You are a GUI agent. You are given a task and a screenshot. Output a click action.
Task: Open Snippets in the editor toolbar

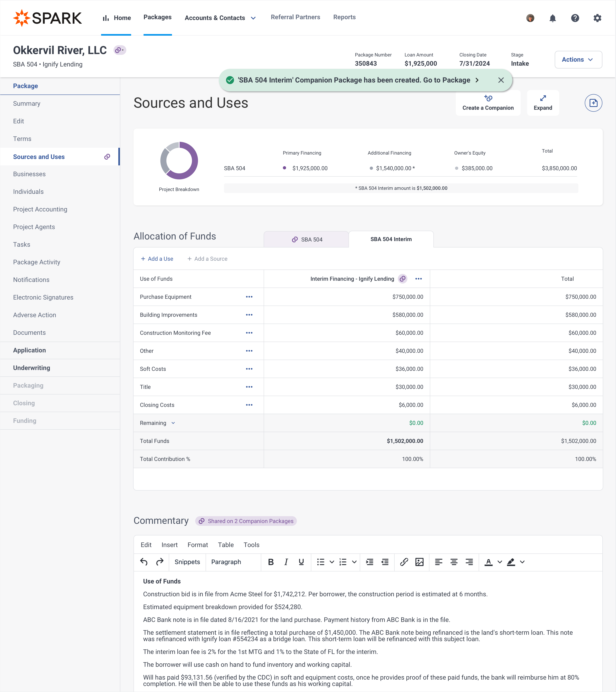(x=187, y=562)
